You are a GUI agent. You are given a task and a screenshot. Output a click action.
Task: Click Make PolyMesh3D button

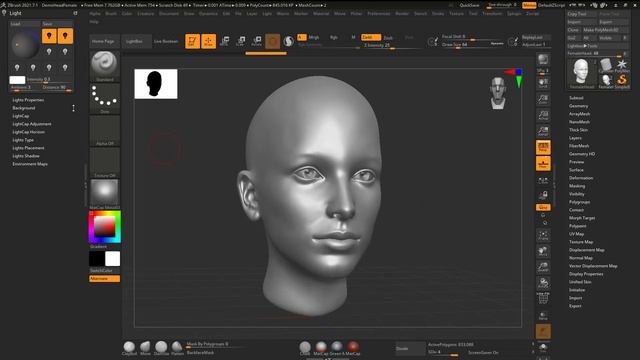pos(605,30)
